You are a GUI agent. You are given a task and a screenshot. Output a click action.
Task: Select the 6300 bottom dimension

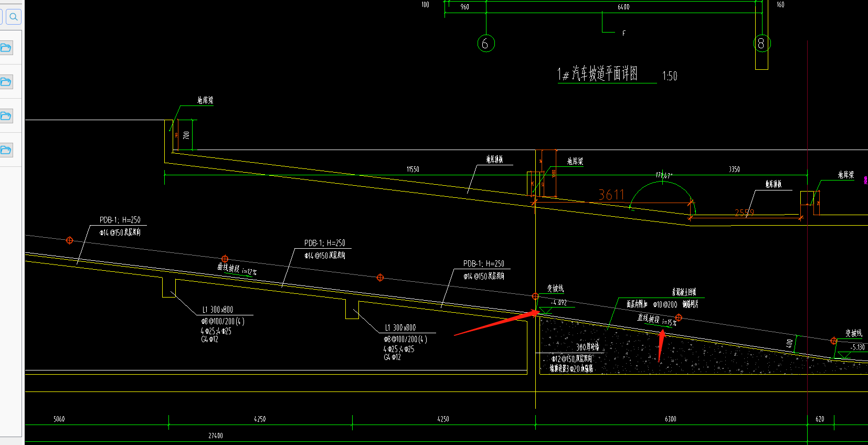coord(671,419)
